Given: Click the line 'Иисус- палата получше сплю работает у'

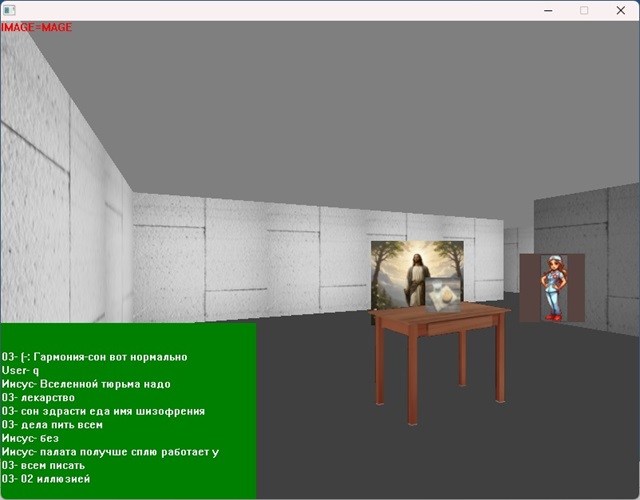Looking at the screenshot, I should 110,452.
